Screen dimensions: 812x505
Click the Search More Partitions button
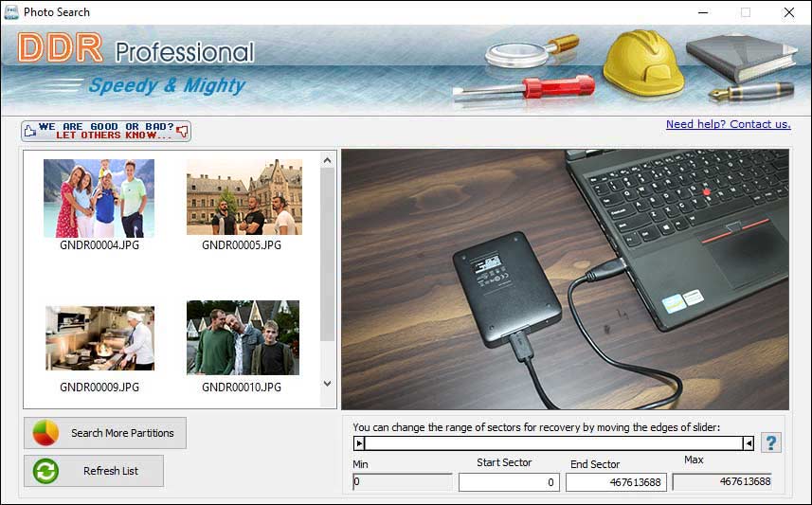(105, 433)
